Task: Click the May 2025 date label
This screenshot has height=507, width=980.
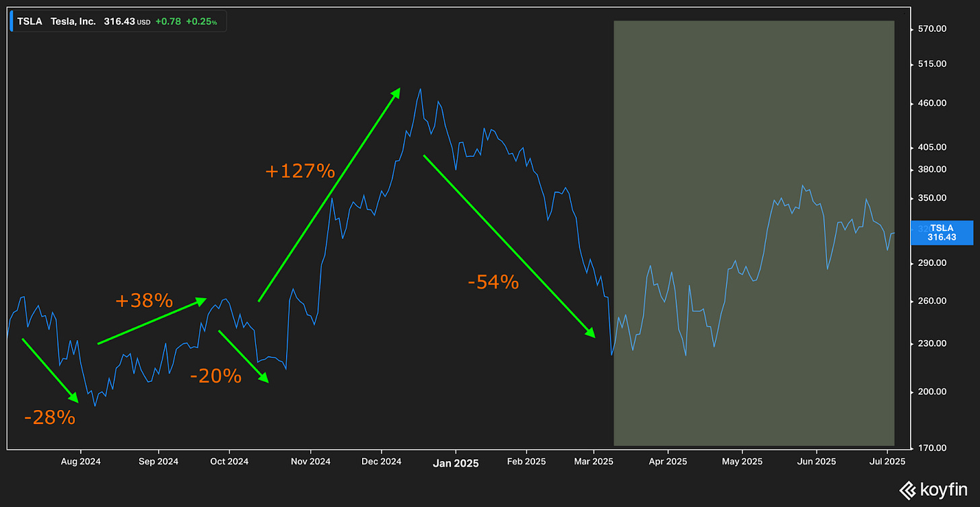Action: (x=742, y=462)
